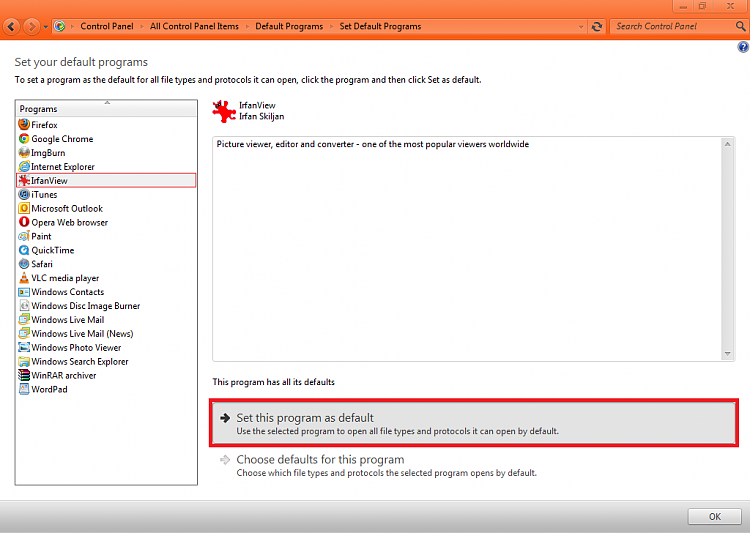
Task: Click the VLC media player cone icon
Action: tap(24, 278)
